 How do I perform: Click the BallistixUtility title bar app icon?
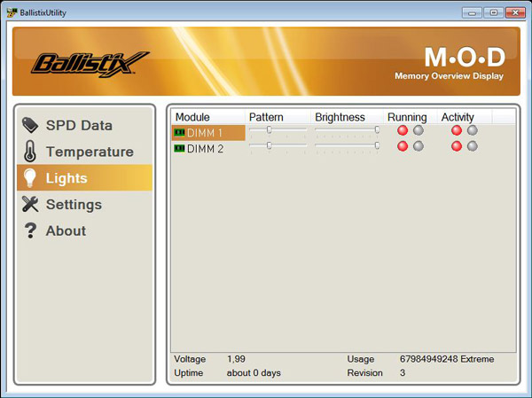[x=12, y=13]
